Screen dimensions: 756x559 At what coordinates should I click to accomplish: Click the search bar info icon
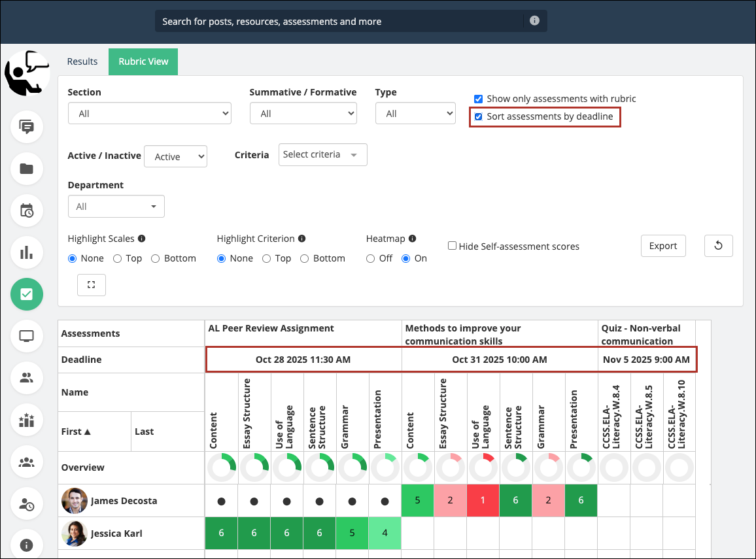tap(534, 21)
